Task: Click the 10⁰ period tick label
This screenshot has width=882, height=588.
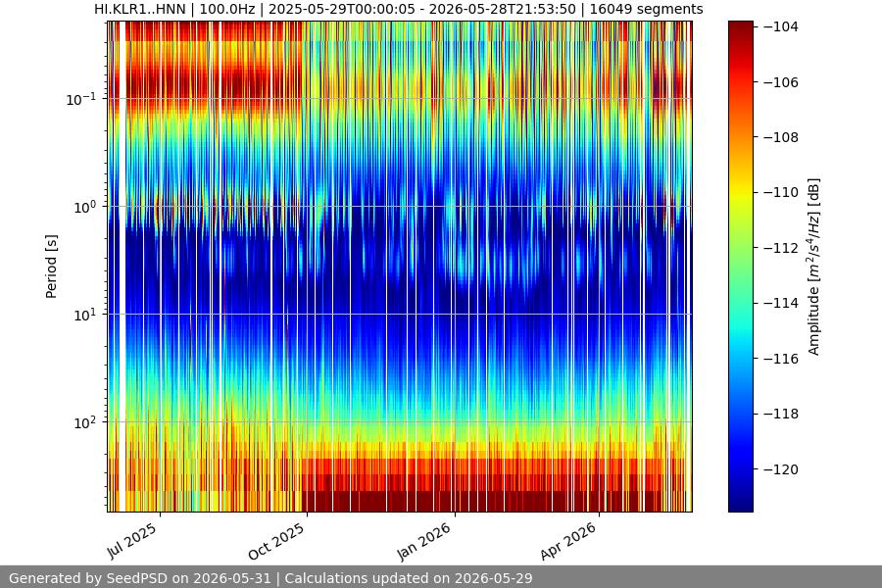Action: coord(85,207)
